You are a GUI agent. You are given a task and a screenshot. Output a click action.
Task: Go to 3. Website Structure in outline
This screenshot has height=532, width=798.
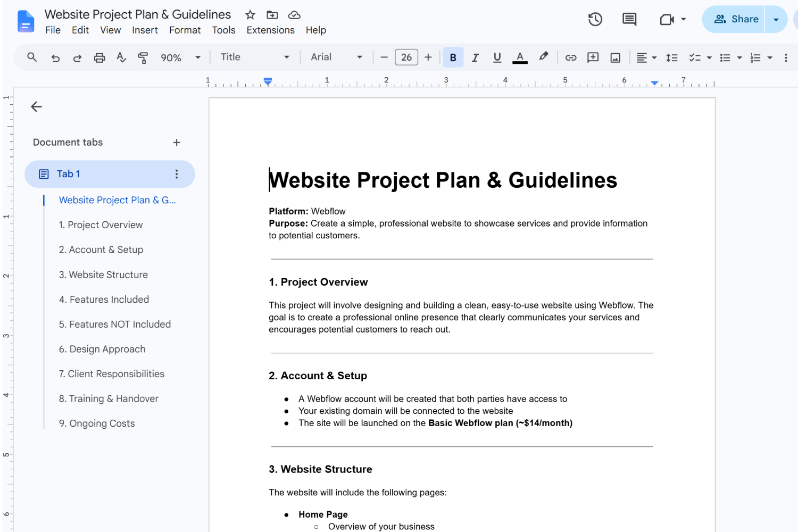103,275
